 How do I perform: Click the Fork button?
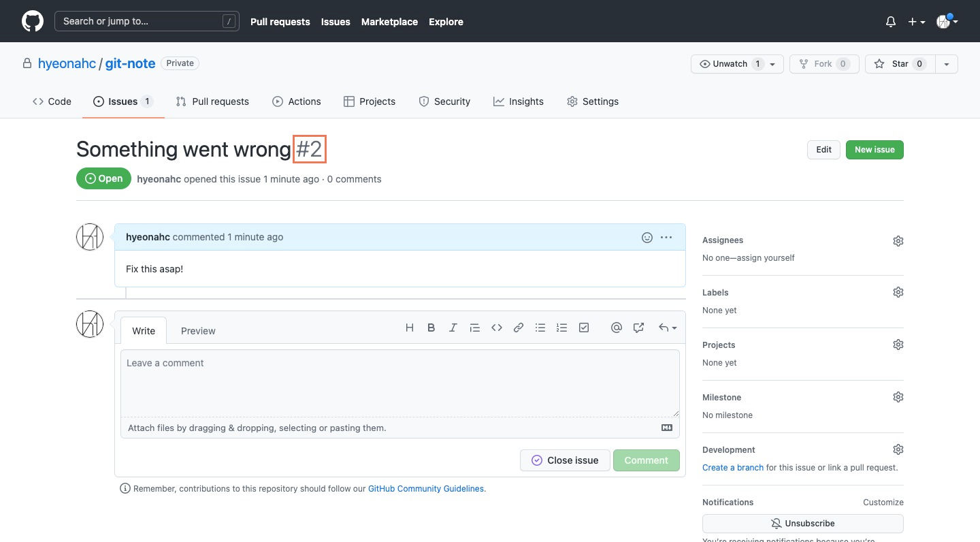pos(824,64)
